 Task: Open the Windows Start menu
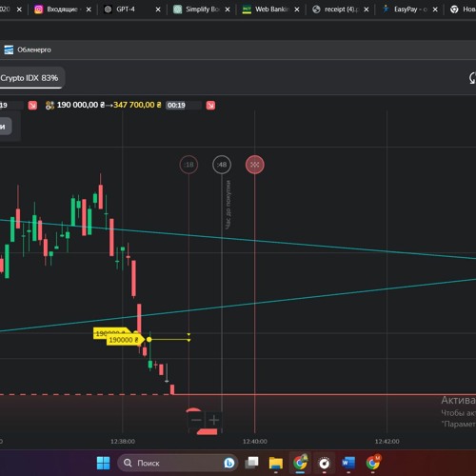[x=103, y=463]
